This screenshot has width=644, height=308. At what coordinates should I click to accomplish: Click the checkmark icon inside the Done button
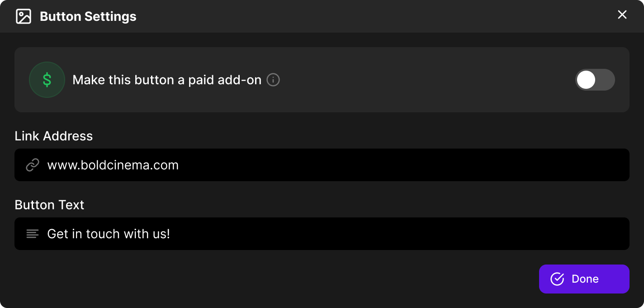[557, 279]
